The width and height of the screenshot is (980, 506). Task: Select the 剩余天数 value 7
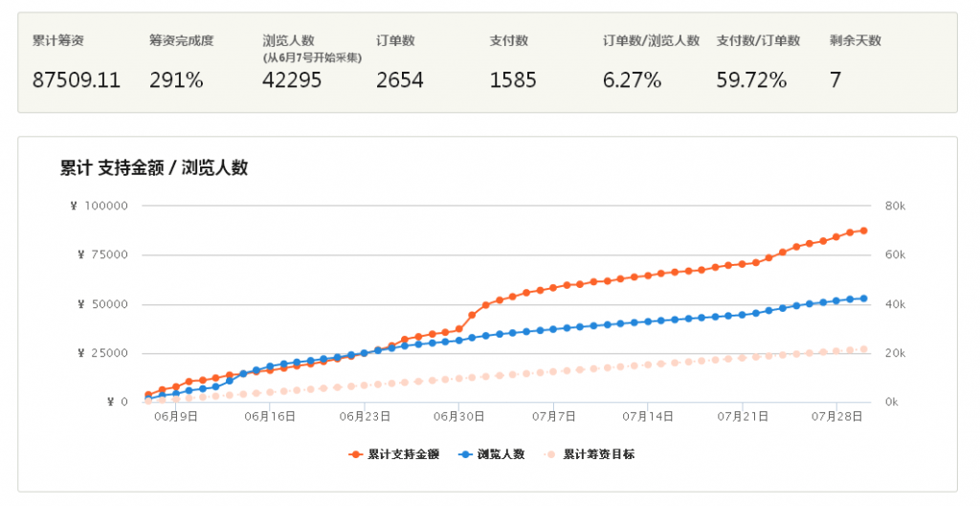[x=835, y=80]
